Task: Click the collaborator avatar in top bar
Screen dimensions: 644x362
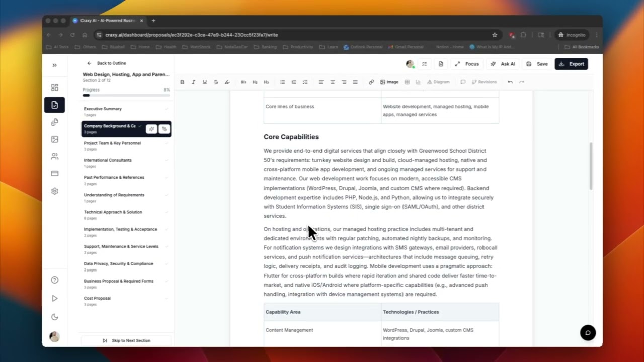Action: click(410, 64)
